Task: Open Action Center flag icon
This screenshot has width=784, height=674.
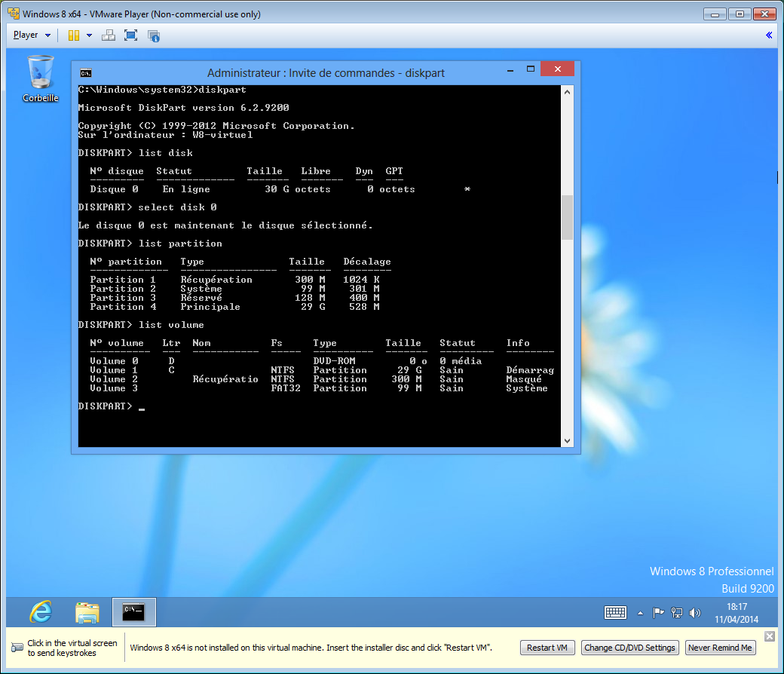Action: coord(658,612)
